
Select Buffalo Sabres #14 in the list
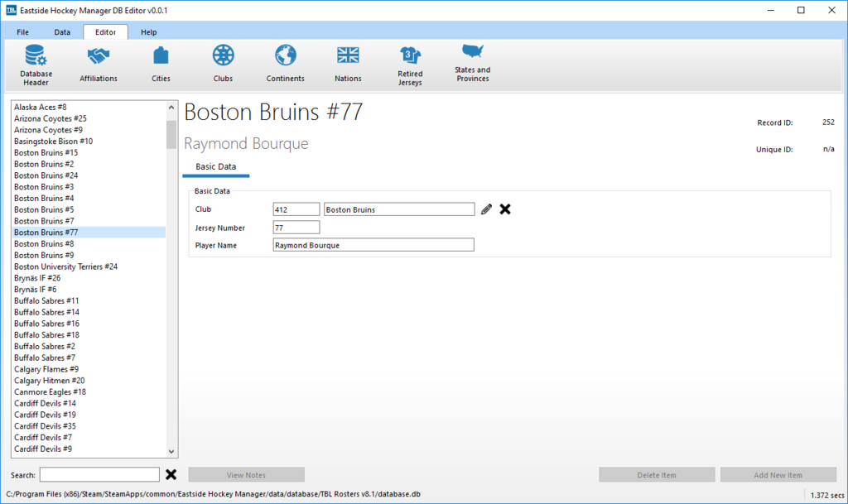pyautogui.click(x=89, y=312)
